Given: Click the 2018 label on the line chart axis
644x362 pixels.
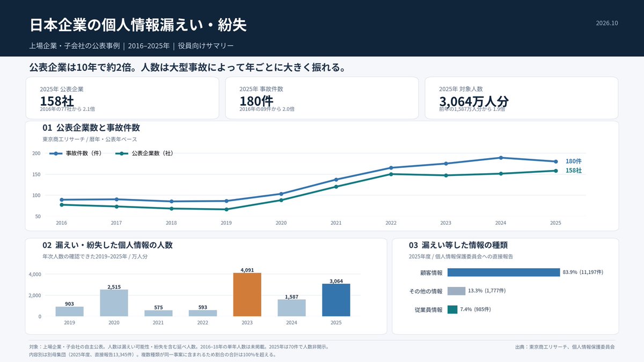Looking at the screenshot, I should click(171, 223).
